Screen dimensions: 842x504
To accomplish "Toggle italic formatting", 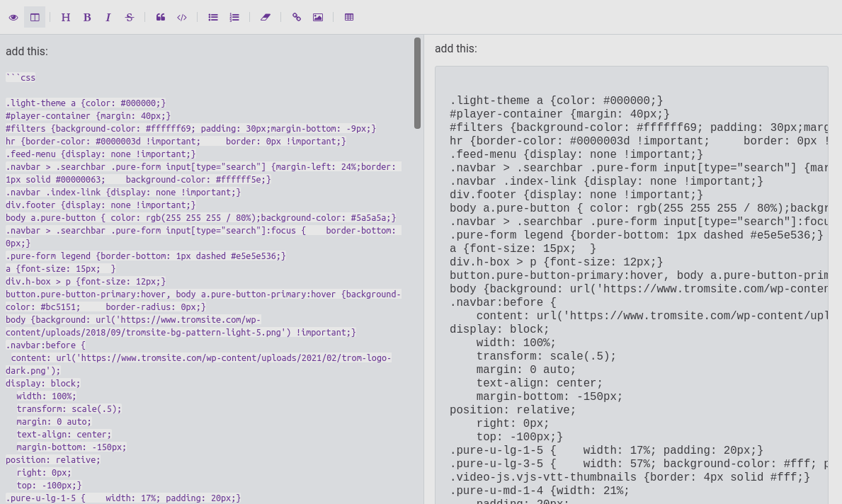I will (x=108, y=17).
